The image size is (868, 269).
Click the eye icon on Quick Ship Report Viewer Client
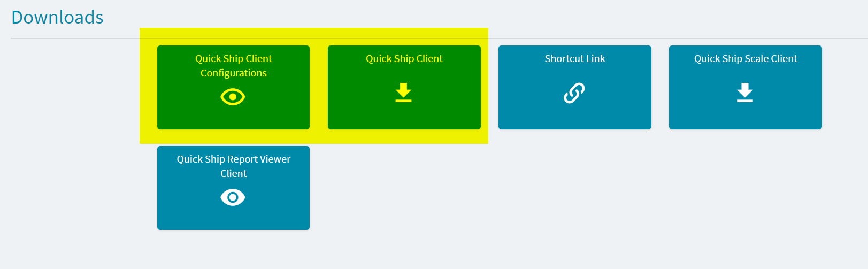point(233,197)
